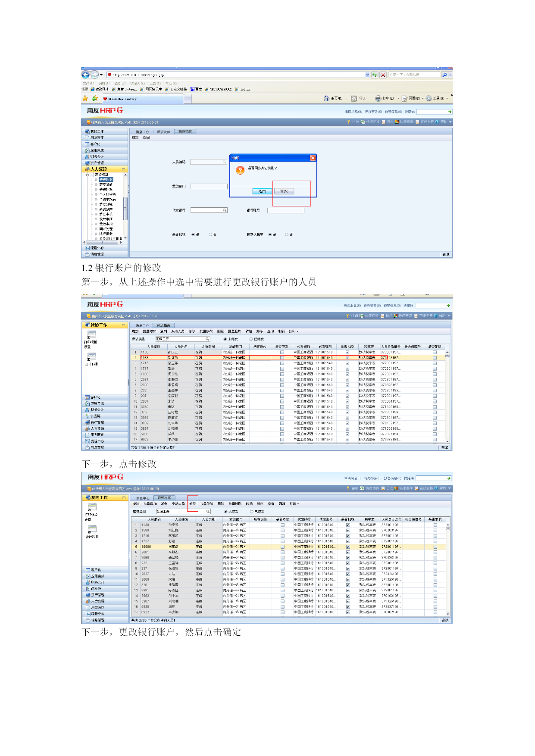Click the browser search magnifier icon
The image size is (535, 756).
point(444,75)
